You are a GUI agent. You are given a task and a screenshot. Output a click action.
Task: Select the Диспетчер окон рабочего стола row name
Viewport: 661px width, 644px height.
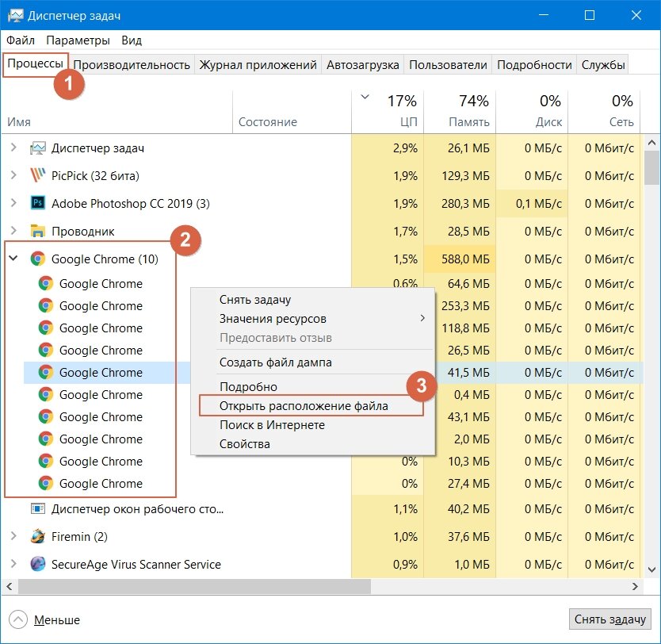[x=137, y=509]
